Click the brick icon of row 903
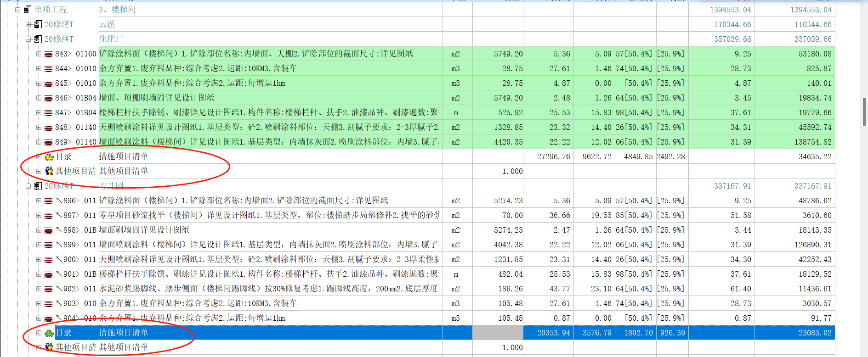 pyautogui.click(x=48, y=304)
